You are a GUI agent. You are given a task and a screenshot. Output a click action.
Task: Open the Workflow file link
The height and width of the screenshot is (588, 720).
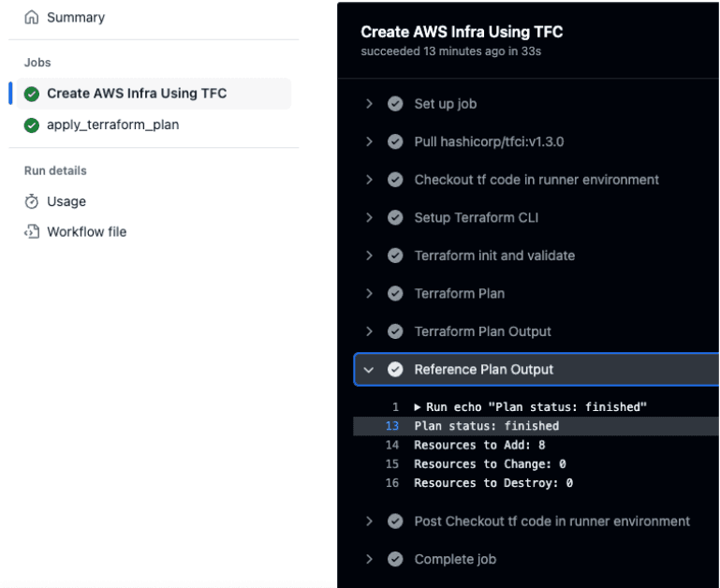pyautogui.click(x=86, y=231)
